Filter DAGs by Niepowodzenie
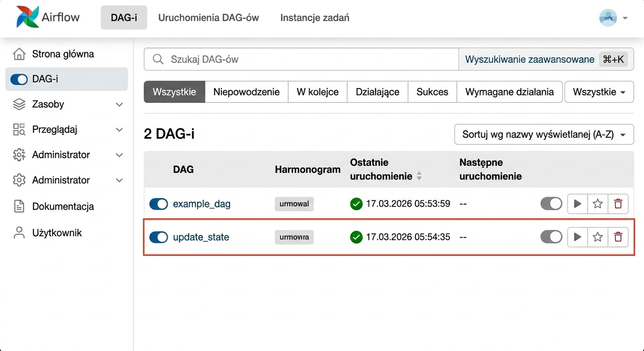 click(247, 92)
